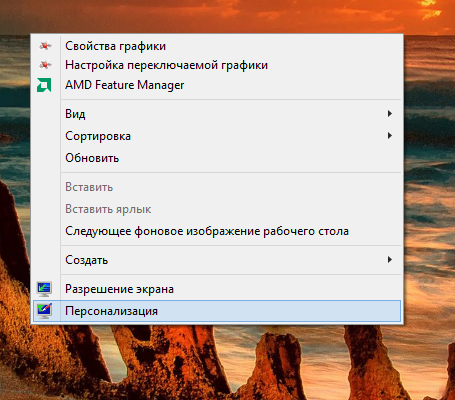
Task: Open the Создать menu item
Action: [x=217, y=260]
